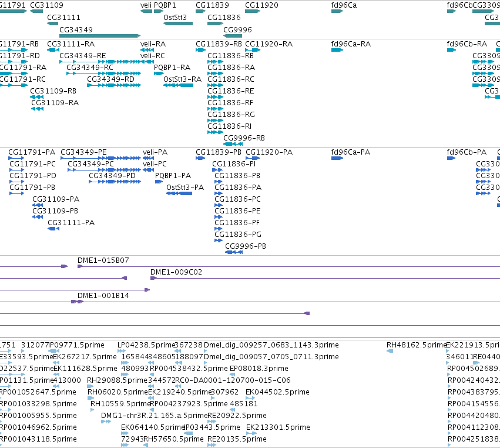
Task: Open transcript CG31109-RA
Action: coord(55,103)
